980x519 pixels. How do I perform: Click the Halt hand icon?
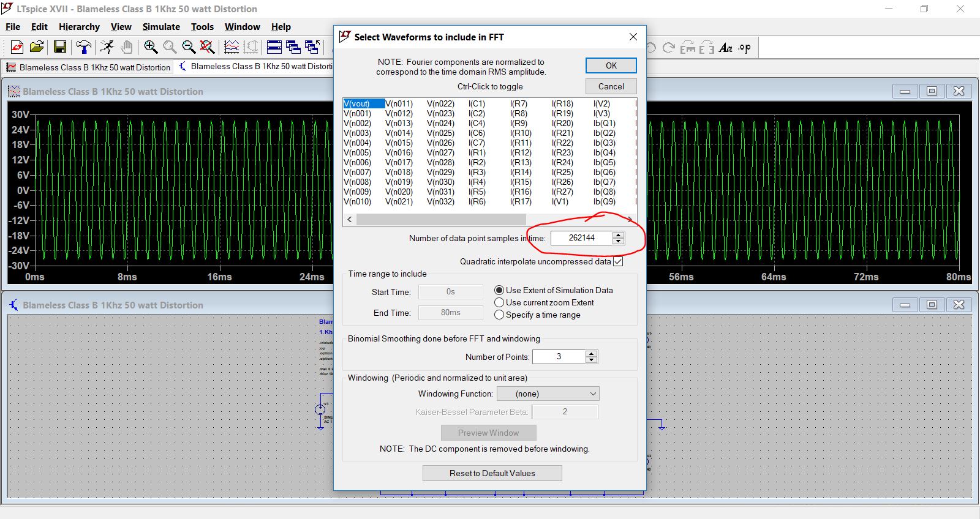pyautogui.click(x=126, y=47)
